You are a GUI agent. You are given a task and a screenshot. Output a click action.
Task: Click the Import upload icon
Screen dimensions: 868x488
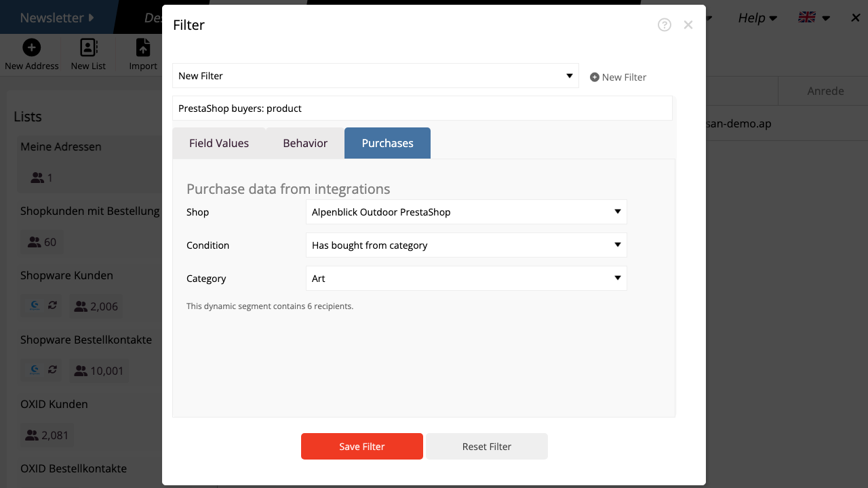tap(143, 47)
